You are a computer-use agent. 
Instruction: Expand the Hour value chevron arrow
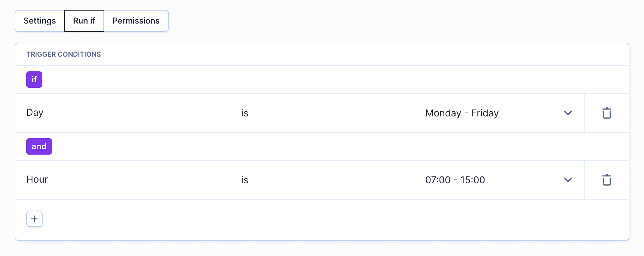[x=568, y=180]
